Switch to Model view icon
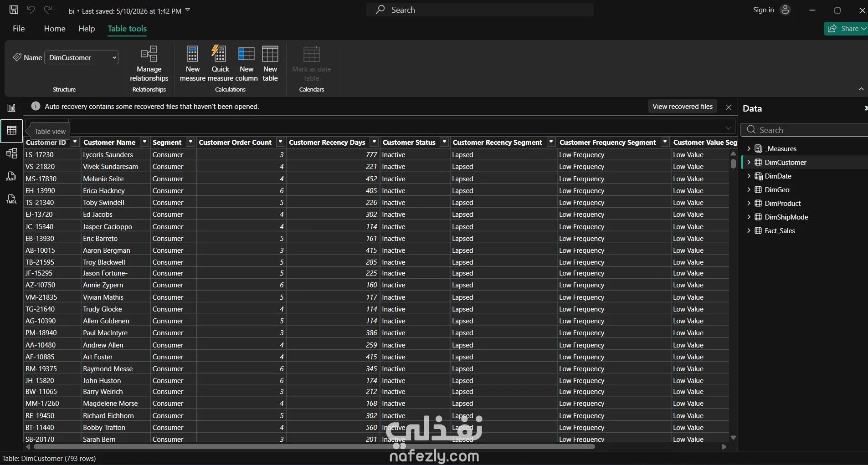 click(11, 153)
